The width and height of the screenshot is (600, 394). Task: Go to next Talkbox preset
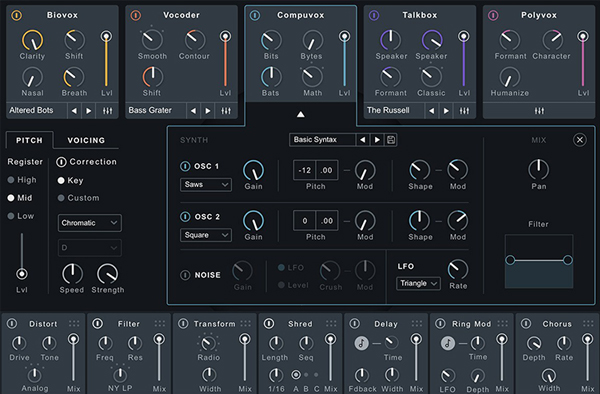pos(446,111)
